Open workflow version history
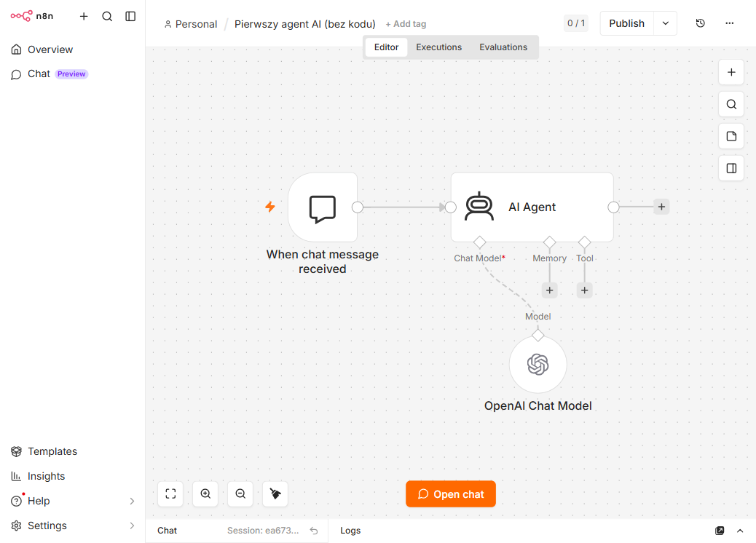Screen dimensions: 756x543 (x=701, y=23)
